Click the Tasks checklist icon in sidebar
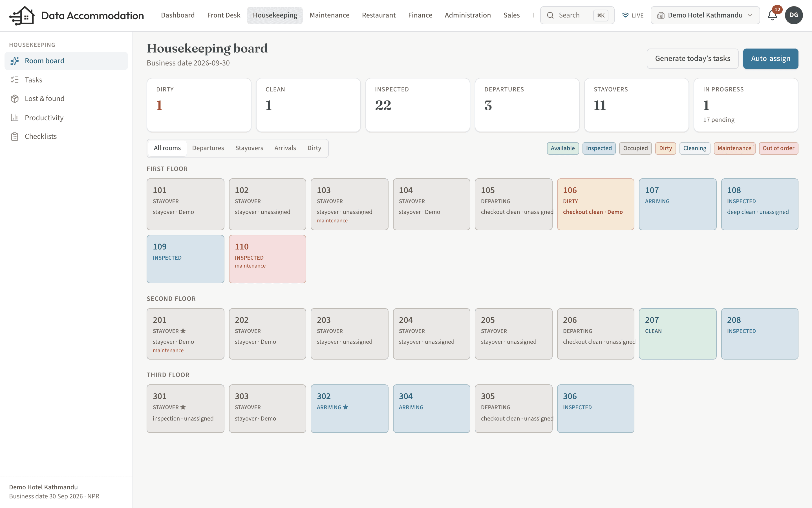812x508 pixels. pos(14,80)
